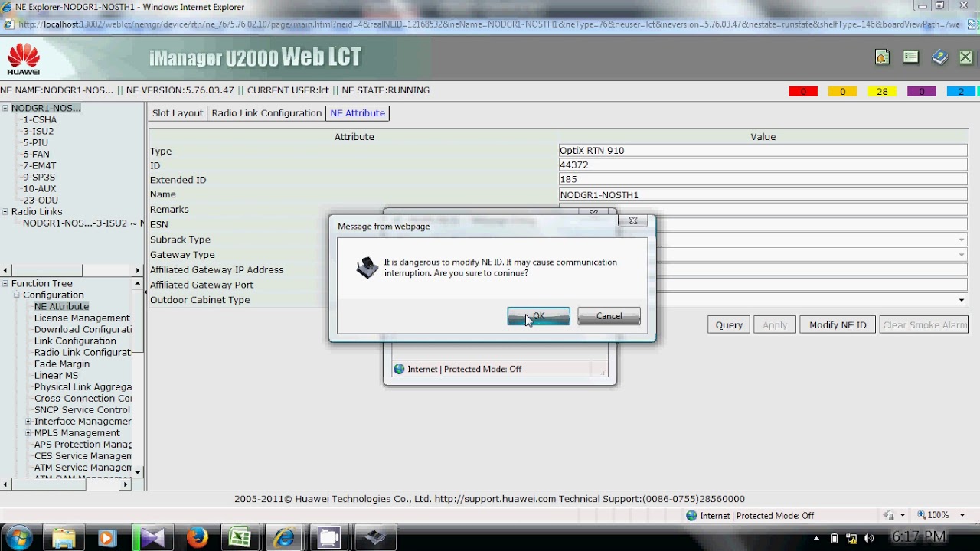Click the red critical alarm counter
The height and width of the screenshot is (551, 980).
point(803,91)
